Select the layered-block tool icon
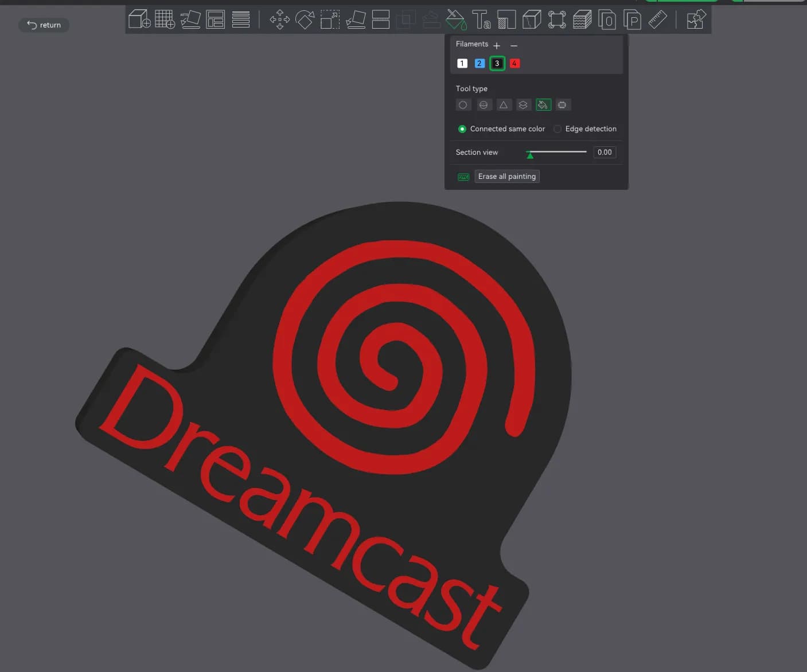The height and width of the screenshot is (672, 807). [x=582, y=19]
